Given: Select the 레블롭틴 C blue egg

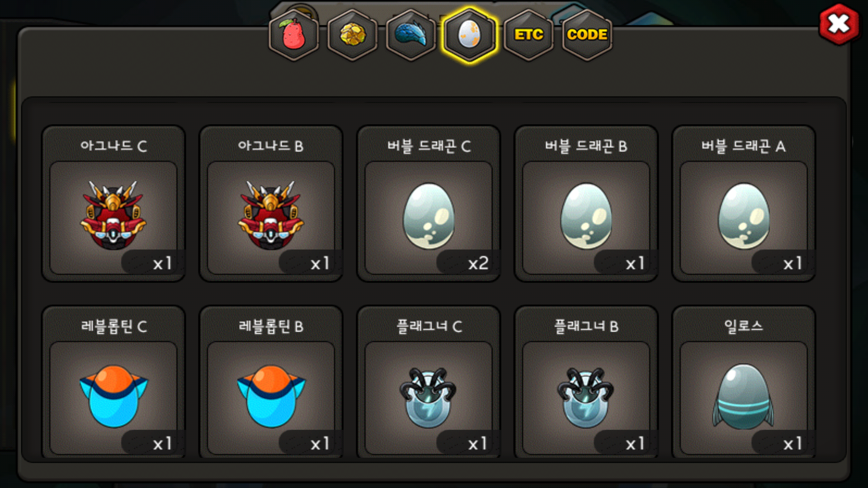Looking at the screenshot, I should click(113, 396).
